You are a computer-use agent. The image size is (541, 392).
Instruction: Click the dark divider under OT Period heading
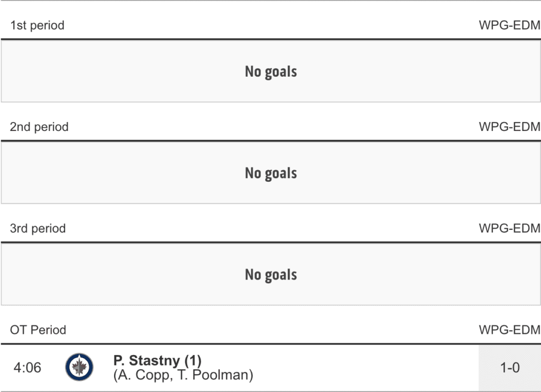[270, 344]
